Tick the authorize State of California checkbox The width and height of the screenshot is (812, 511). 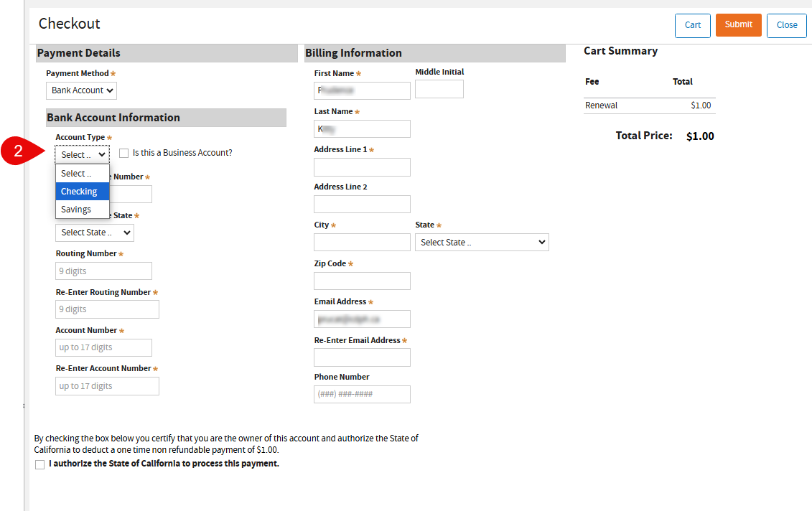click(39, 464)
